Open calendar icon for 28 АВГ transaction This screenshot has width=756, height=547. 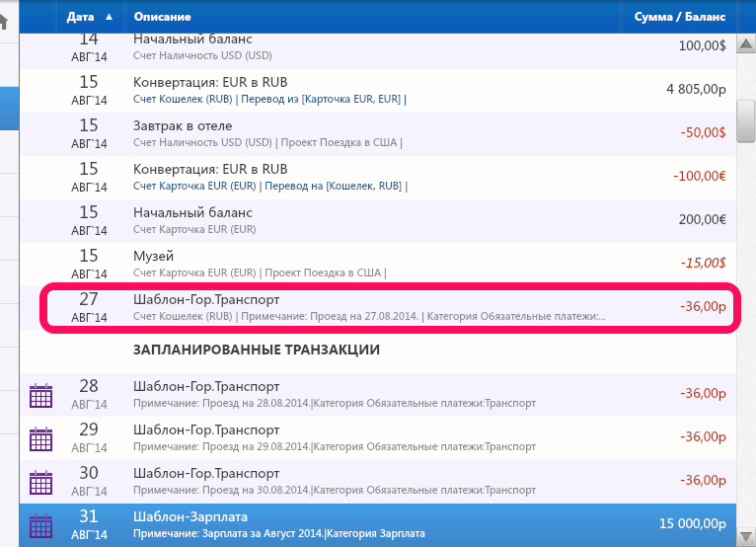point(41,396)
